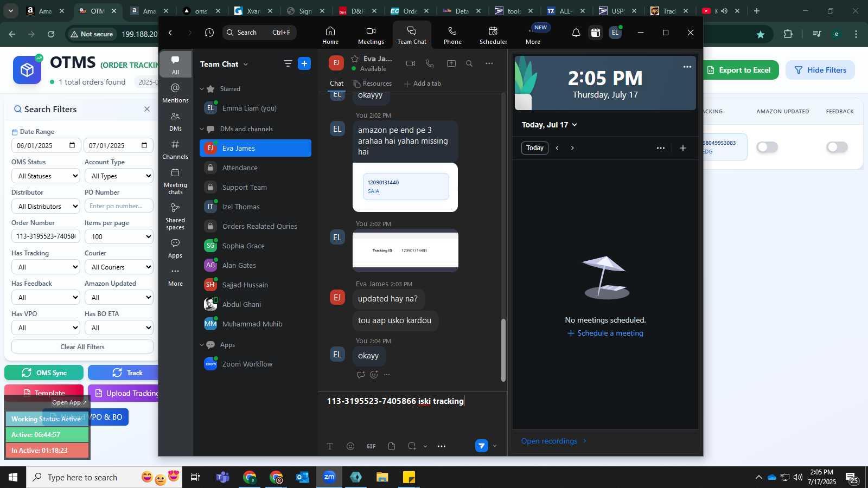Open the More menu in Zoom's top bar
The height and width of the screenshot is (488, 868).
533,35
